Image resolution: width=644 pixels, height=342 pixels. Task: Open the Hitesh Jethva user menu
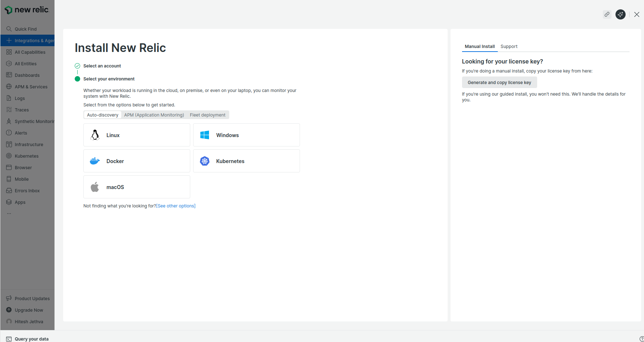tap(29, 321)
